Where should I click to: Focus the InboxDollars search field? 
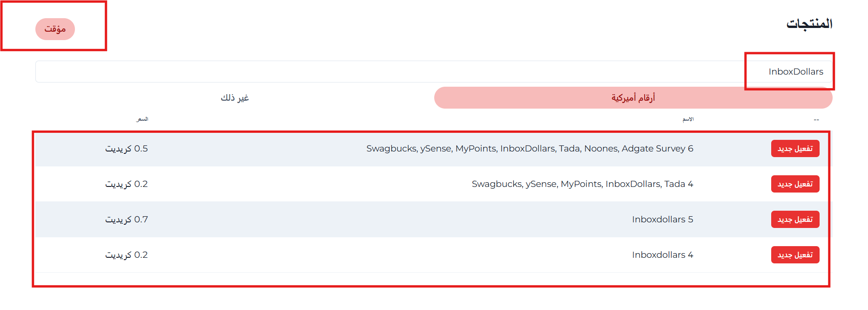(x=433, y=72)
